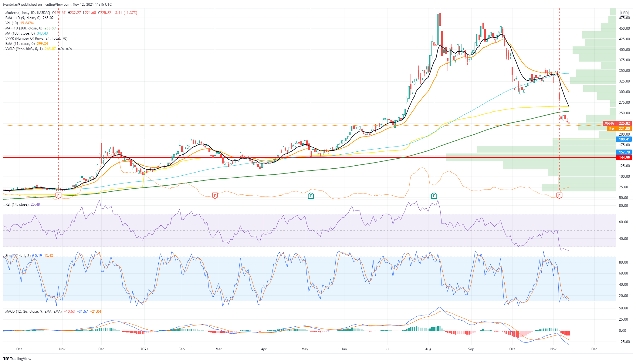Click the EMA 21 indicator legend
Image resolution: width=636 pixels, height=364 pixels.
tap(26, 44)
